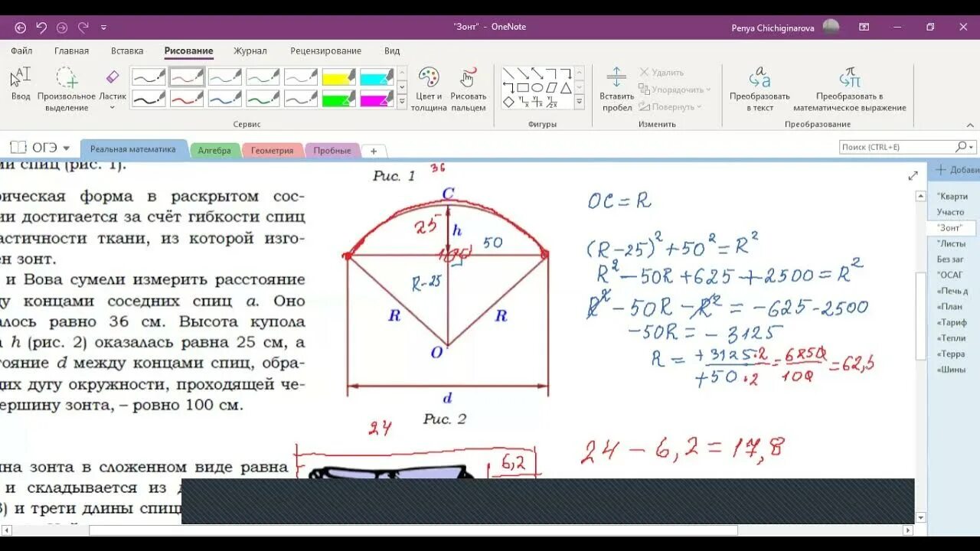980x551 pixels.
Task: Expand the full pen gallery
Action: click(402, 102)
